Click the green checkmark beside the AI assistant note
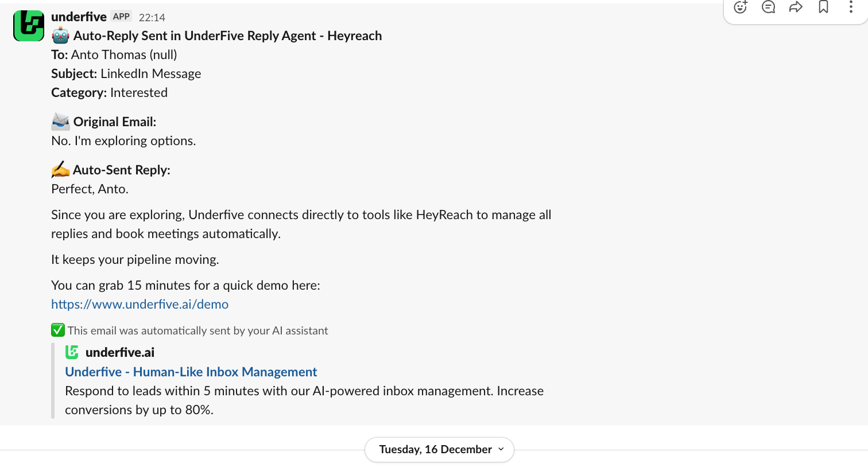868x471 pixels. tap(57, 330)
